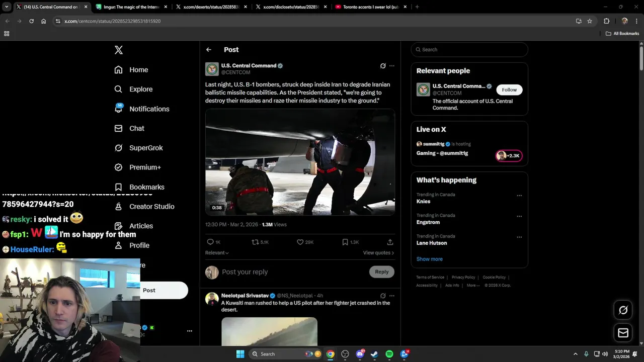The image size is (644, 362).
Task: Open the Relevant replies sort dropdown
Action: click(x=217, y=253)
